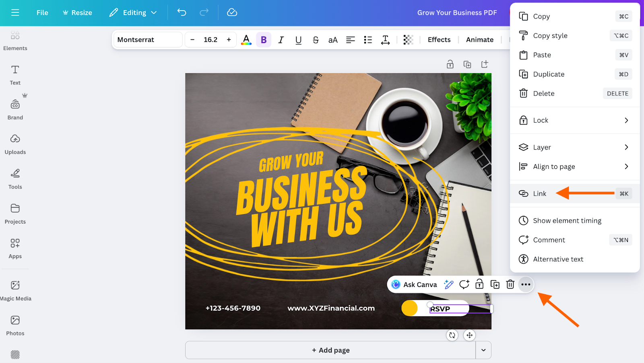Duplicate the element via the floating toolbar icon
644x363 pixels.
pos(495,284)
